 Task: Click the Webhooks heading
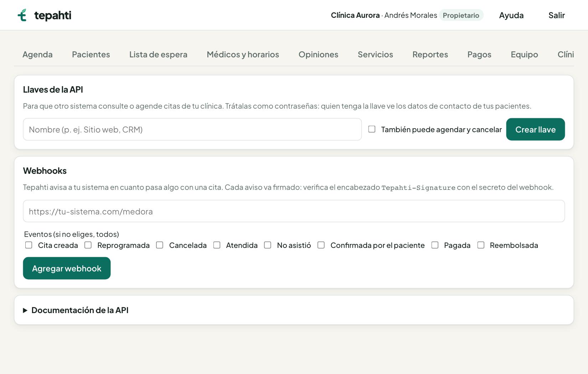(45, 171)
